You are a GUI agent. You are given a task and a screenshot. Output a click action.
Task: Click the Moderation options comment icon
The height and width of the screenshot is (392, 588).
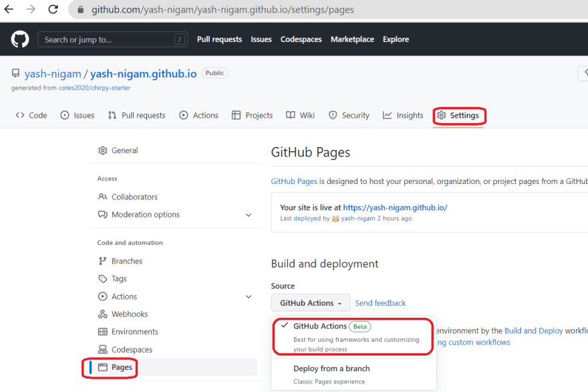pyautogui.click(x=102, y=215)
